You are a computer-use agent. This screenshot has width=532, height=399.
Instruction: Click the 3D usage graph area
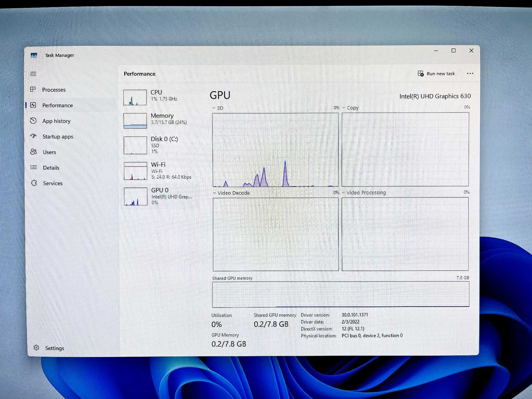point(275,150)
